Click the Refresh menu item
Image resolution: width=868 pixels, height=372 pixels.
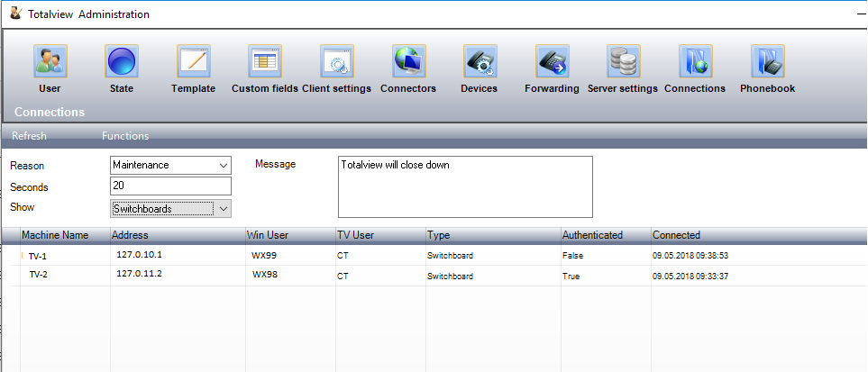pos(30,136)
